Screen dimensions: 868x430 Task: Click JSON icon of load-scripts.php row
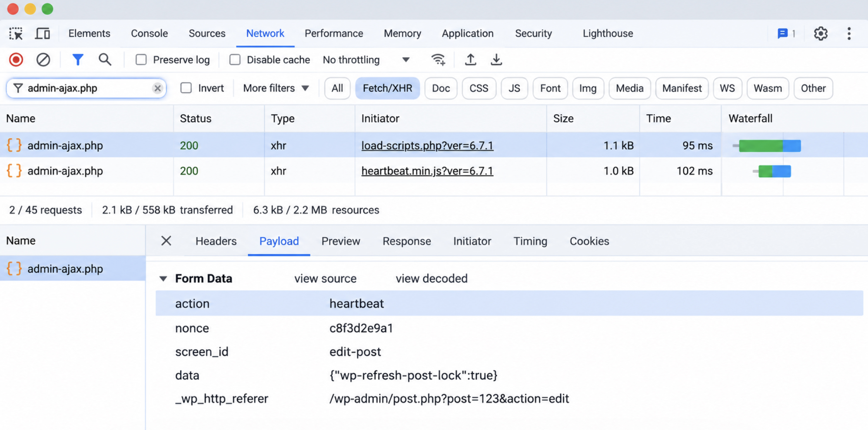click(14, 145)
